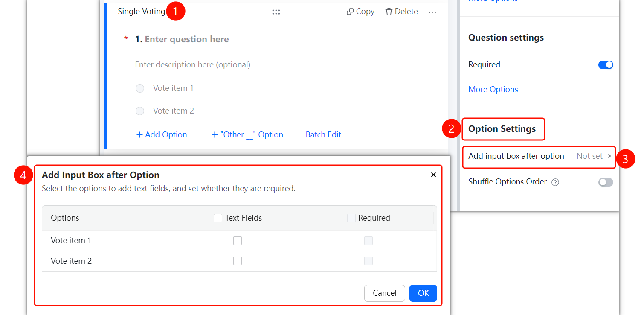Image resolution: width=644 pixels, height=315 pixels.
Task: Click the Vote item 2 option text
Action: point(174,111)
